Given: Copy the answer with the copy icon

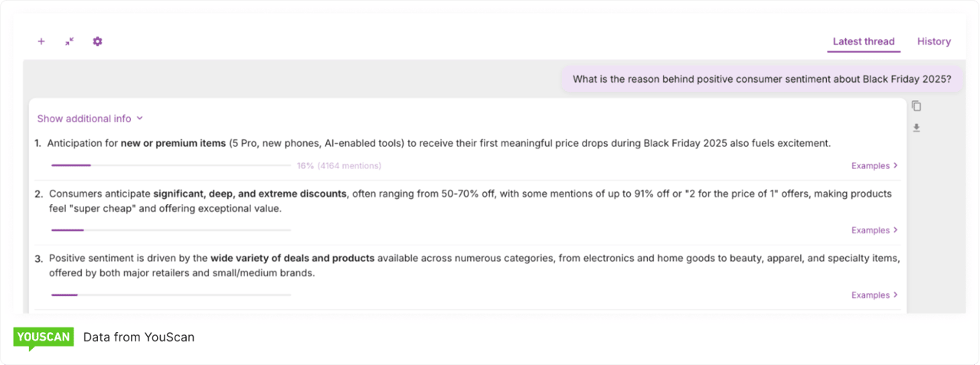Looking at the screenshot, I should 916,106.
